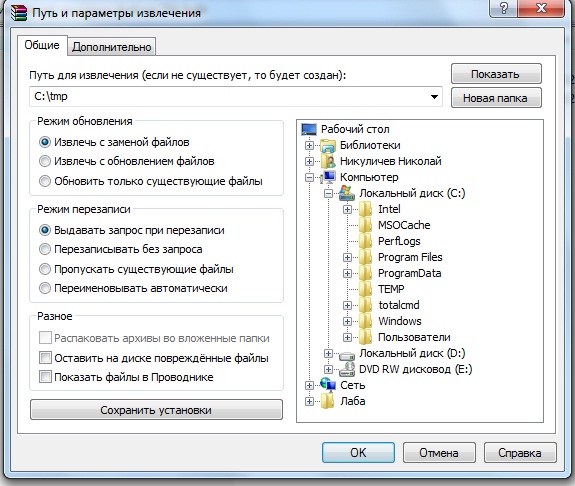The height and width of the screenshot is (486, 575).
Task: Select Переименовывать автоматически
Action: [x=45, y=288]
